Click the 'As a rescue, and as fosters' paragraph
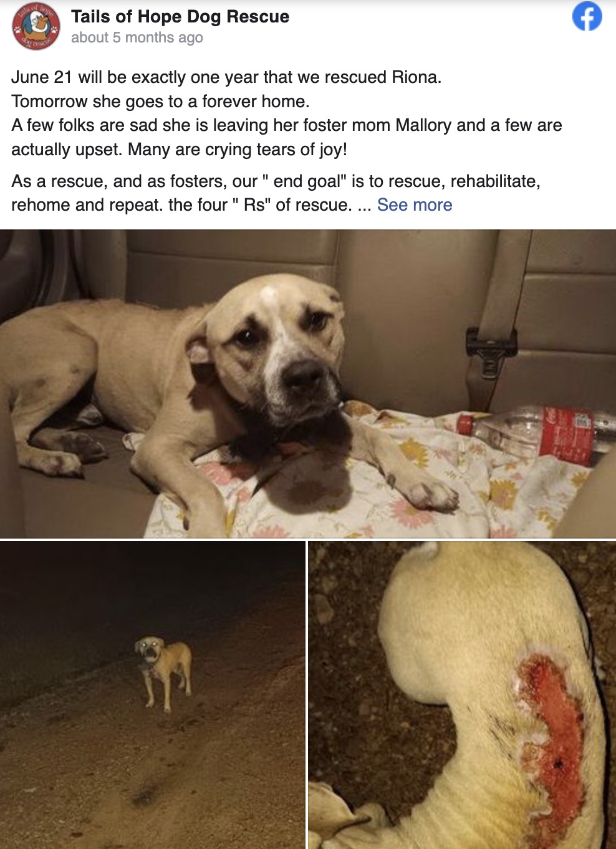Image resolution: width=616 pixels, height=849 pixels. coord(276,193)
